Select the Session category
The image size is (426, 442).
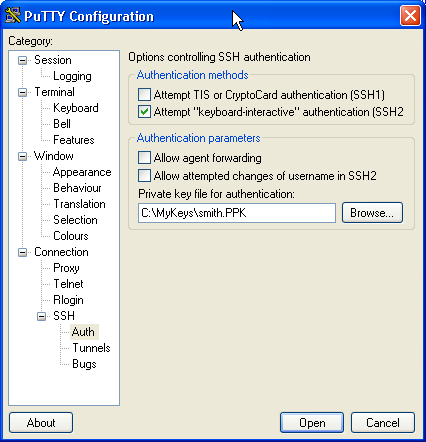pos(53,60)
